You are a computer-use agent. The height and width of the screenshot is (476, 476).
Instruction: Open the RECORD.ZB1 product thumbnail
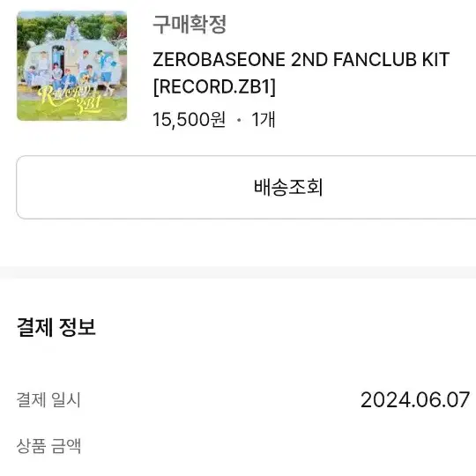[72, 65]
